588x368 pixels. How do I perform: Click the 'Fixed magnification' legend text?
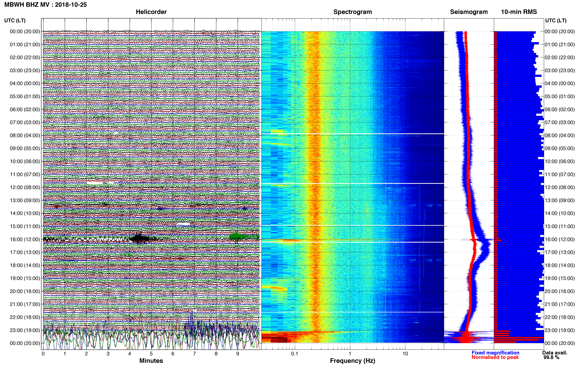pyautogui.click(x=495, y=353)
